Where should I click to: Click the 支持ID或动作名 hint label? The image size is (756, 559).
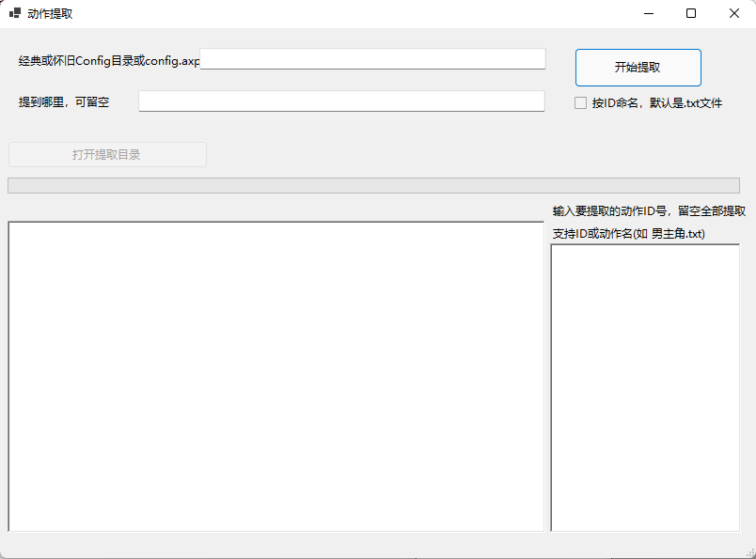628,233
